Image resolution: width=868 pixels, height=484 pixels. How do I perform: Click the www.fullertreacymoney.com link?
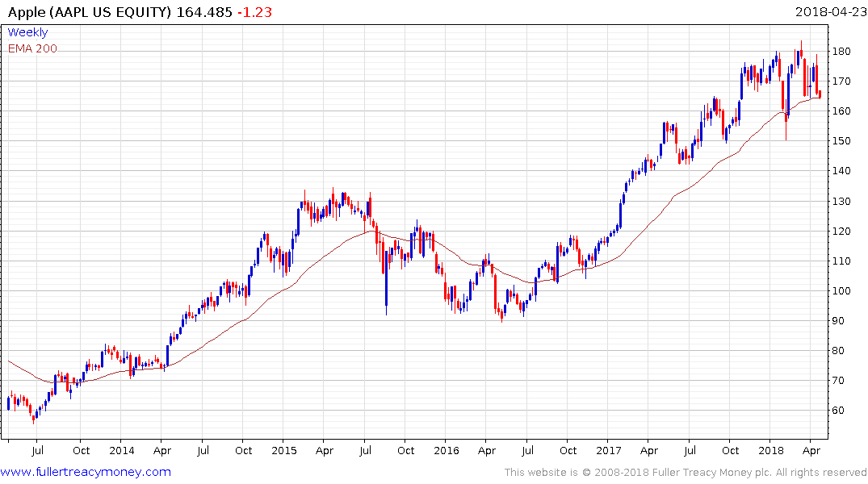point(86,472)
